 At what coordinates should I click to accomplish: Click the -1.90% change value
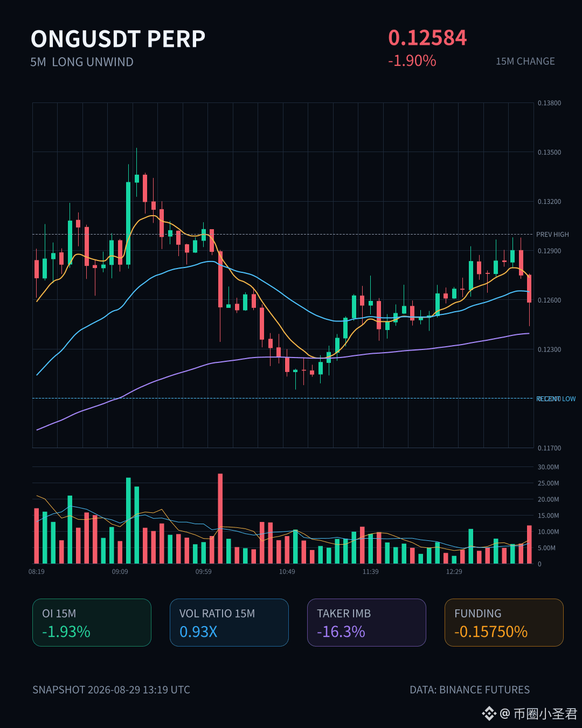point(412,60)
